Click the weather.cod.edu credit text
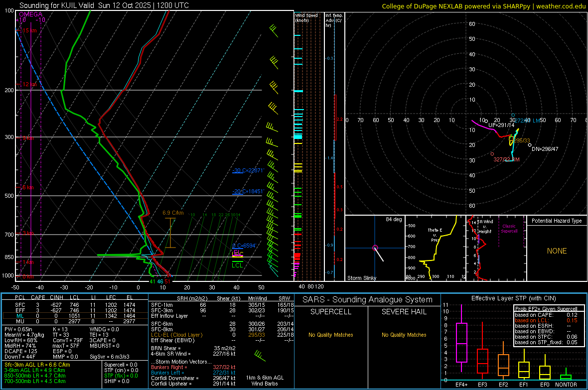Viewport: 588px width, 390px height. [x=561, y=6]
